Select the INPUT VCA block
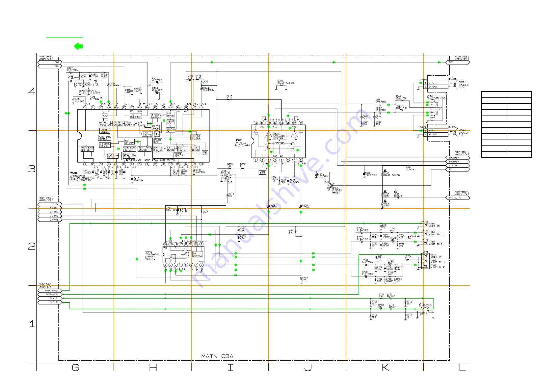This screenshot has width=560, height=392. 171,122
